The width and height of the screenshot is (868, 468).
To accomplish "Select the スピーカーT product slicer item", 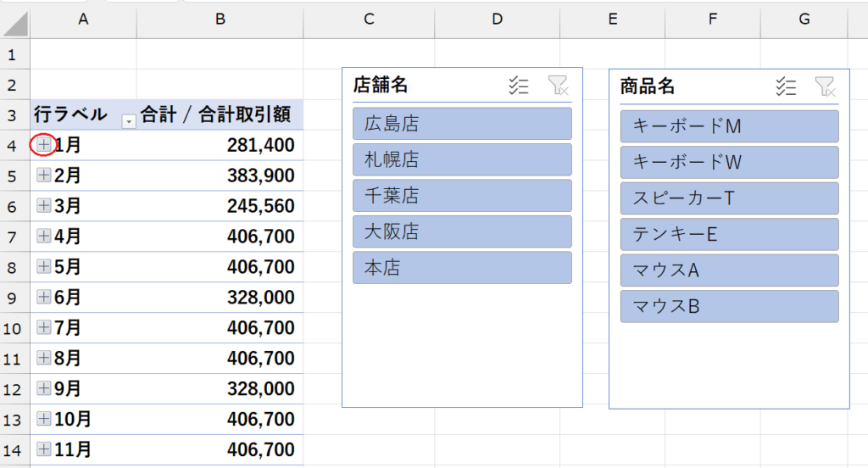I will [729, 198].
